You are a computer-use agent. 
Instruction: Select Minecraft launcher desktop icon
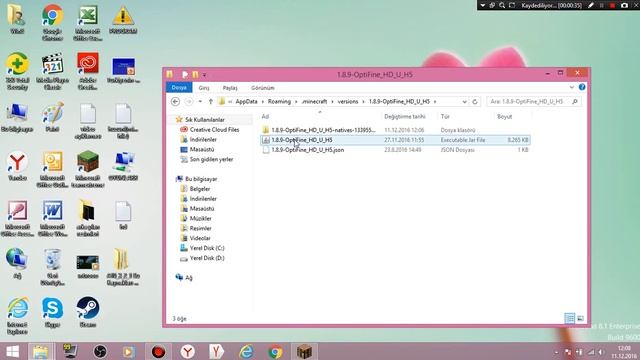click(88, 169)
